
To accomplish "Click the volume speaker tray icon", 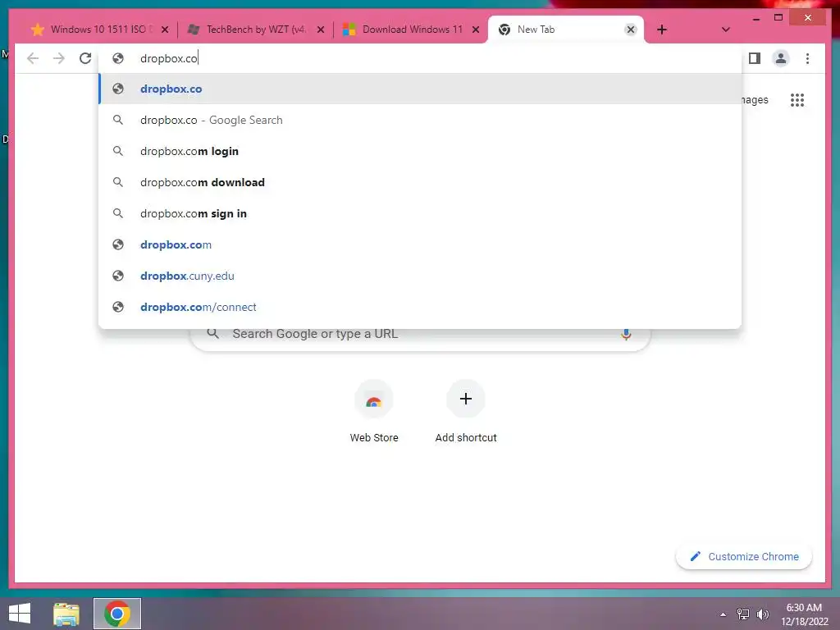I will click(x=763, y=614).
